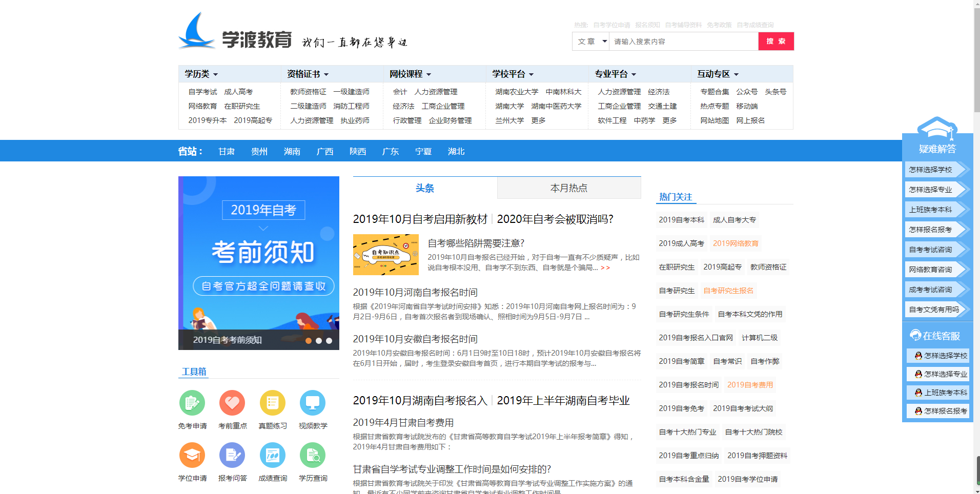Open the 教师资格证 link under 资格证书

pyautogui.click(x=308, y=92)
